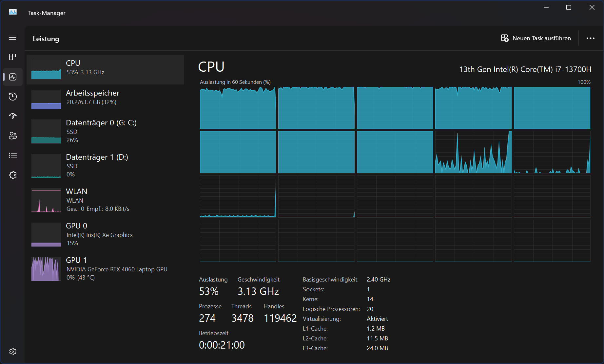The height and width of the screenshot is (364, 604).
Task: View GPU 1 NVIDIA RTX 4060 graph
Action: coord(105,268)
